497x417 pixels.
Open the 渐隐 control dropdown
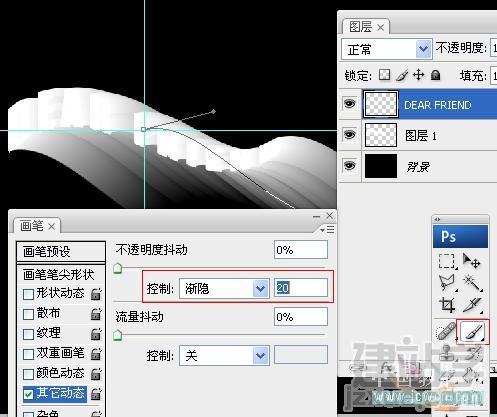pyautogui.click(x=224, y=288)
